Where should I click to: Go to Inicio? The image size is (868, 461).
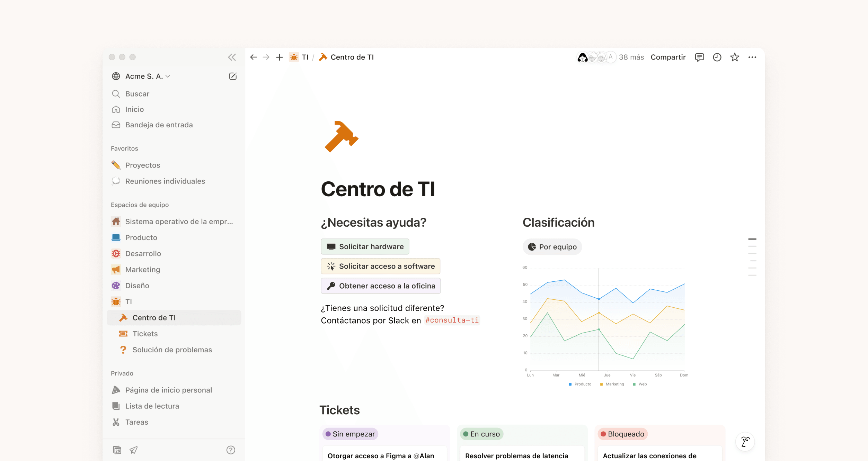(174, 109)
